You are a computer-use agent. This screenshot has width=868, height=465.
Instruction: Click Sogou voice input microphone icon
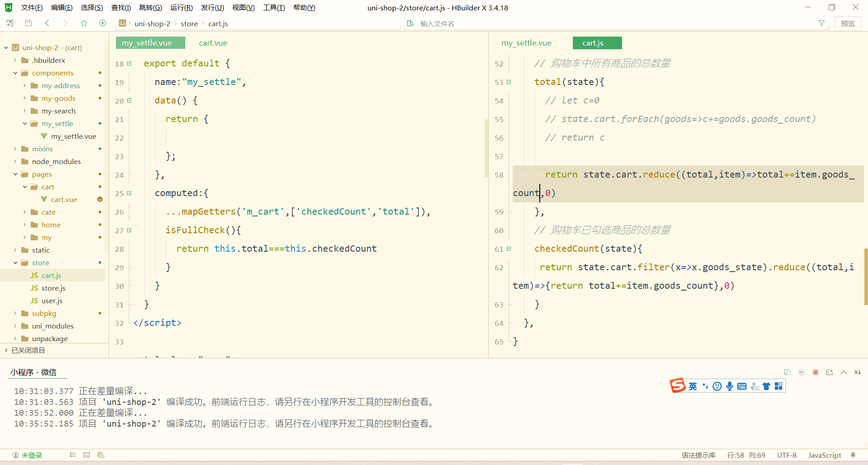click(x=730, y=386)
